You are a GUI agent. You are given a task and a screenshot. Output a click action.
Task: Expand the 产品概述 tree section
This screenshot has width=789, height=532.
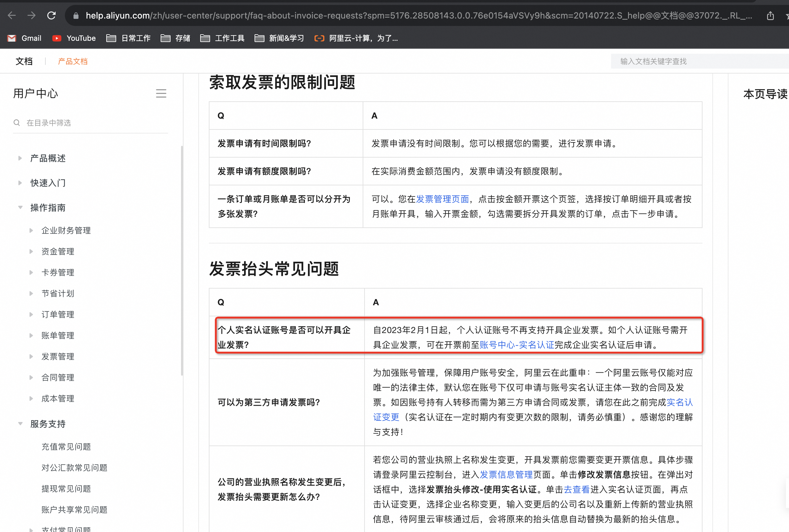coord(20,158)
